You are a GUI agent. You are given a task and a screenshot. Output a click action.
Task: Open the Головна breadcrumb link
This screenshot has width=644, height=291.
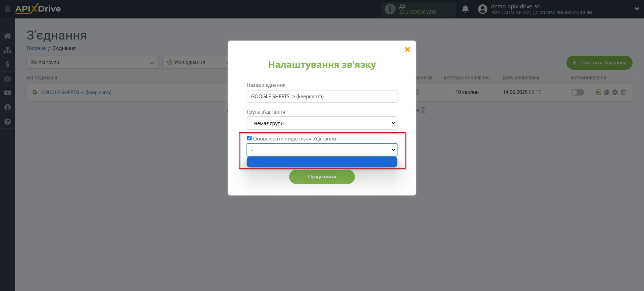[36, 48]
